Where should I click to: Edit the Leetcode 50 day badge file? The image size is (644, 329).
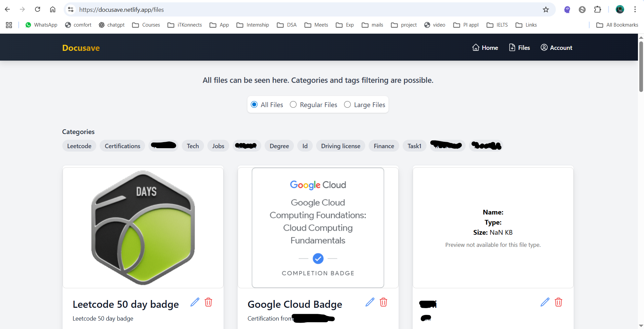pyautogui.click(x=195, y=302)
